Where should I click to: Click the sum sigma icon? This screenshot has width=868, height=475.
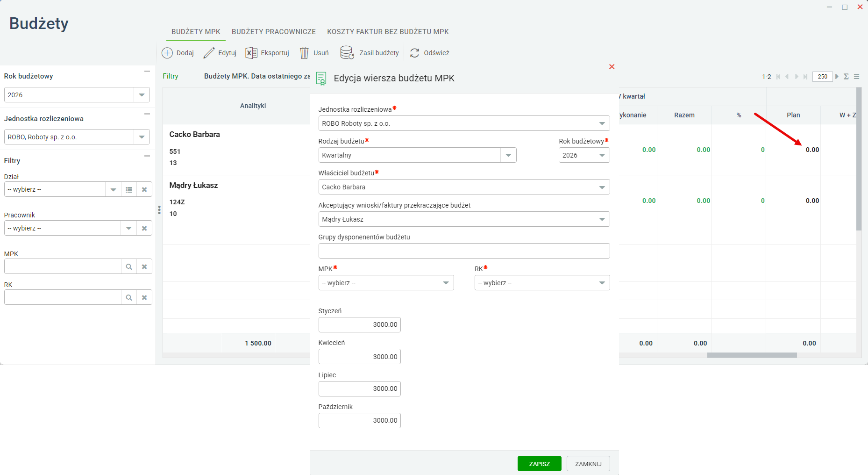tap(846, 77)
